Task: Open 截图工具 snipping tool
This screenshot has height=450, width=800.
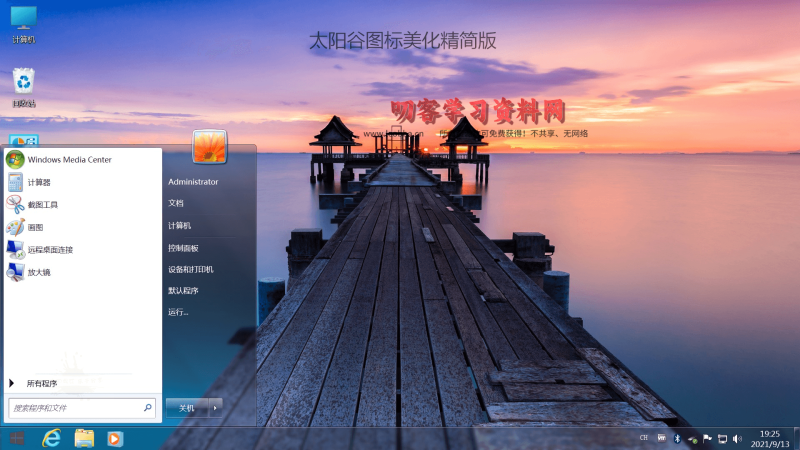Action: [x=83, y=205]
